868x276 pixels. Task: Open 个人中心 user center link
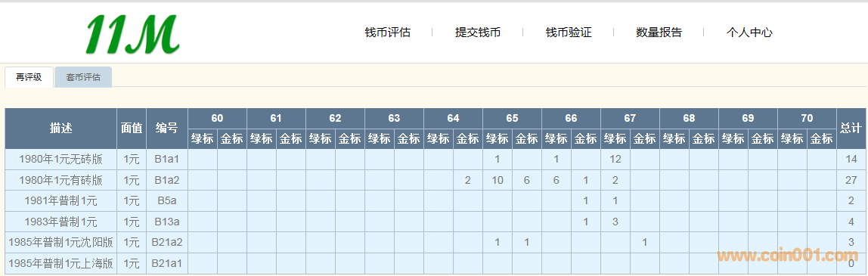click(749, 32)
